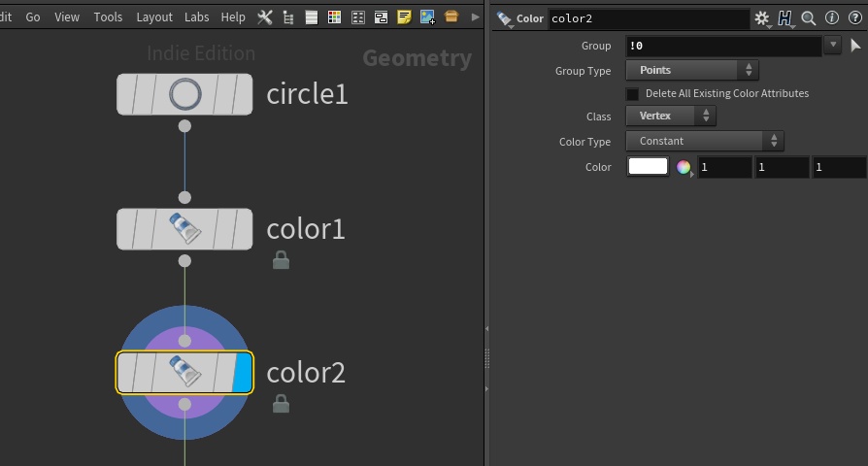Click the Group input field
Screen dimensions: 868x466
tap(723, 46)
